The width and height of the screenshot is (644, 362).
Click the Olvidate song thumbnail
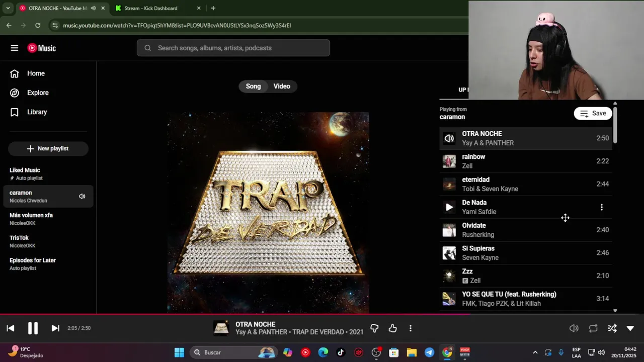click(x=449, y=230)
